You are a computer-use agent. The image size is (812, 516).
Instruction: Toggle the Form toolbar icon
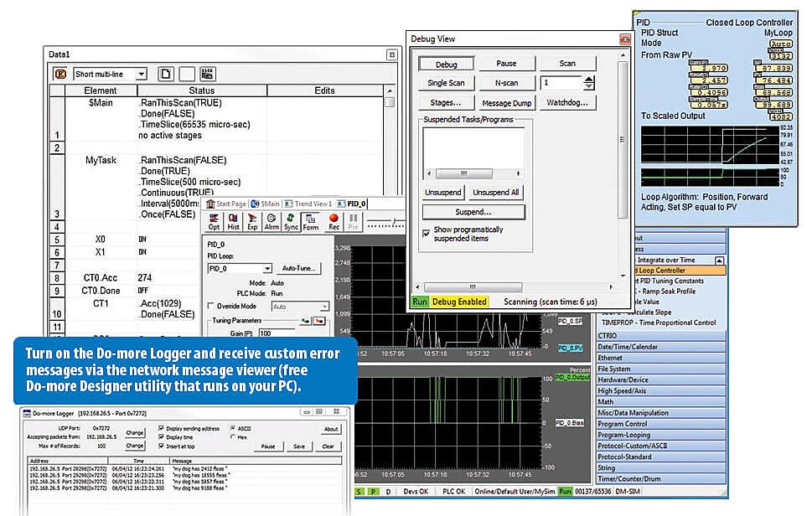[x=311, y=222]
